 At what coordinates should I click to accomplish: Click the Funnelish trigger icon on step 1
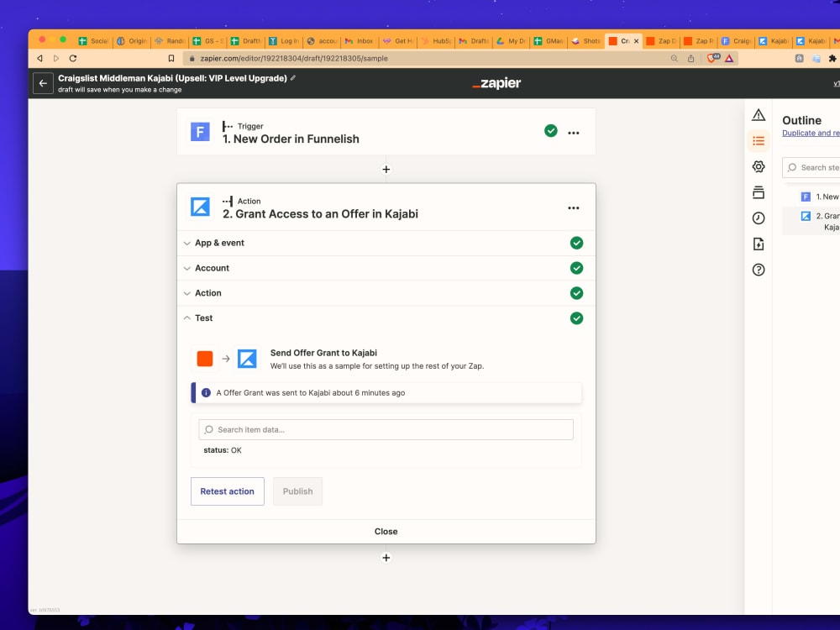tap(200, 131)
